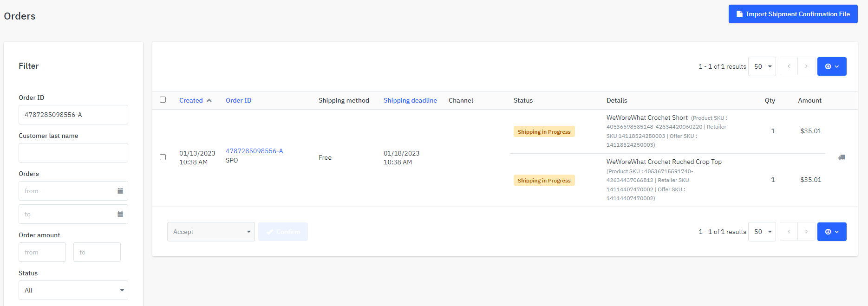
Task: Click the Filter panel heading
Action: 29,66
